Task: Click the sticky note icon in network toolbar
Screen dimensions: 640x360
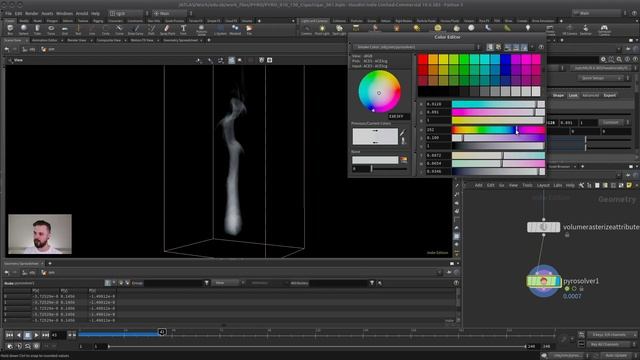Action: [x=629, y=185]
